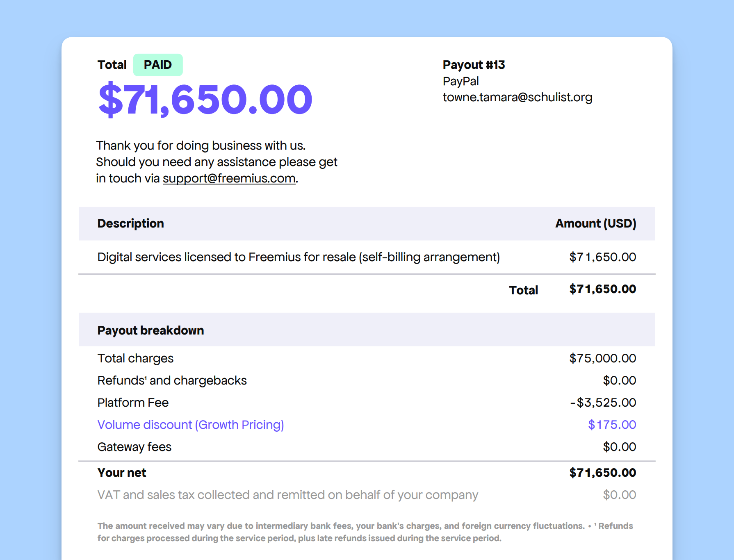Click the -$3,525.00 platform fee amount
Image resolution: width=734 pixels, height=560 pixels.
click(603, 403)
